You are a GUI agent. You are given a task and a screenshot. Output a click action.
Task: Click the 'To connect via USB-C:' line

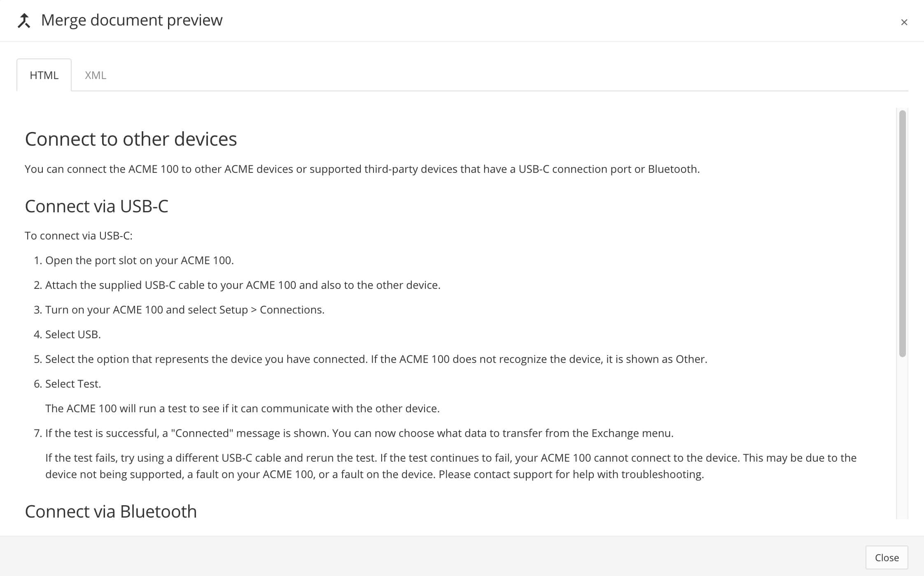(79, 236)
